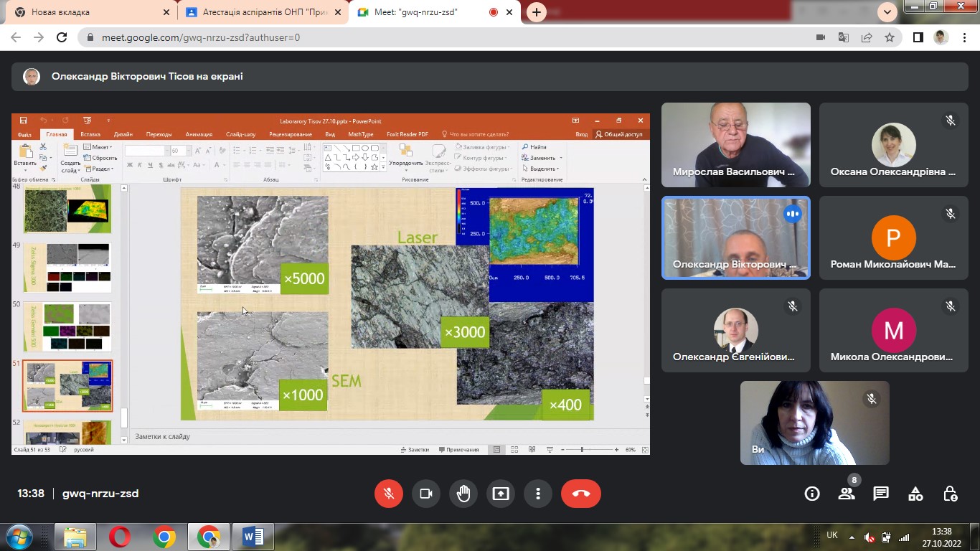This screenshot has height=551, width=980.
Task: Open a new tab with the plus button
Action: (x=536, y=12)
